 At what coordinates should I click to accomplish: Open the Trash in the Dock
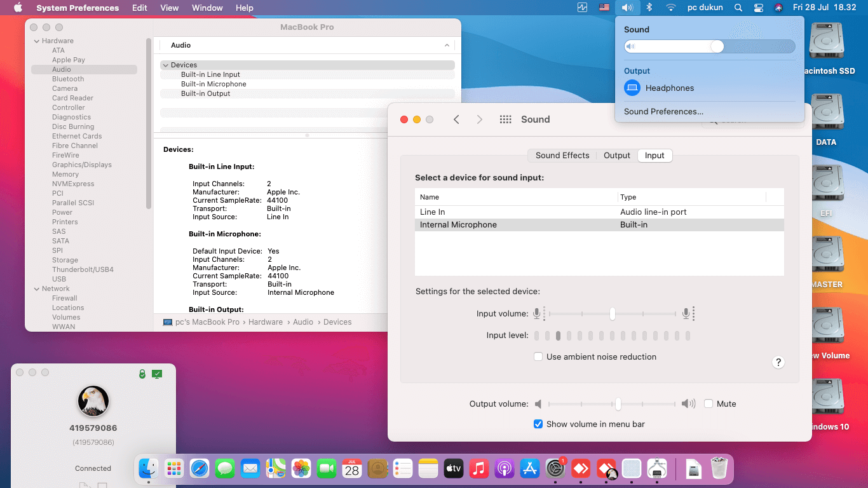click(x=719, y=469)
